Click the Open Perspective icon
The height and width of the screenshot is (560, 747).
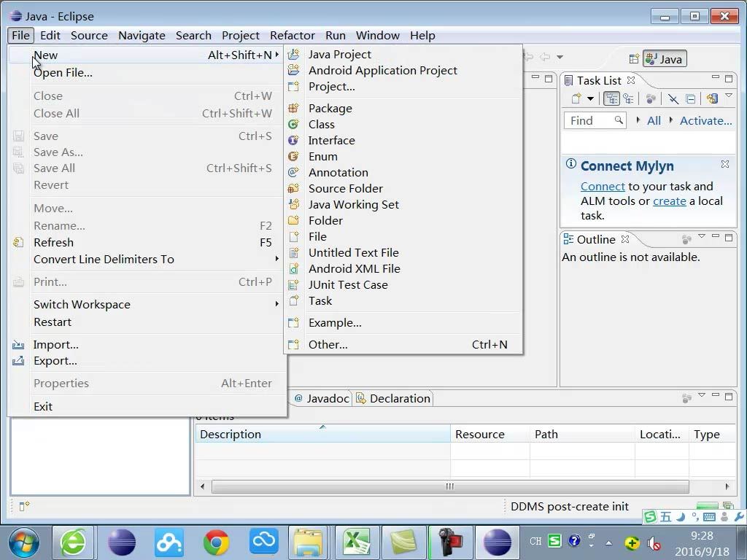pos(634,59)
